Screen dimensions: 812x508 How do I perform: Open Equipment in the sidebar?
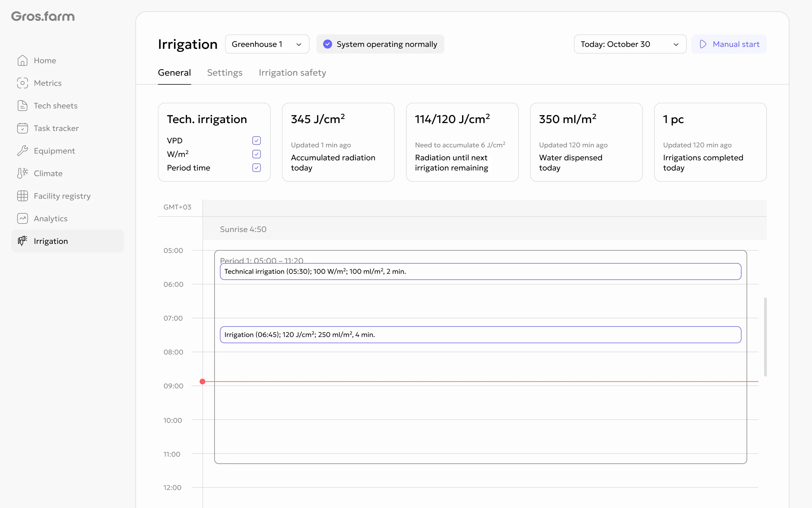67,151
